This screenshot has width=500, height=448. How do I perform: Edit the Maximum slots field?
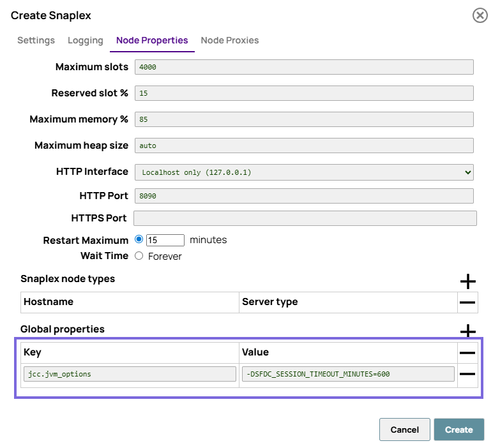coord(304,67)
